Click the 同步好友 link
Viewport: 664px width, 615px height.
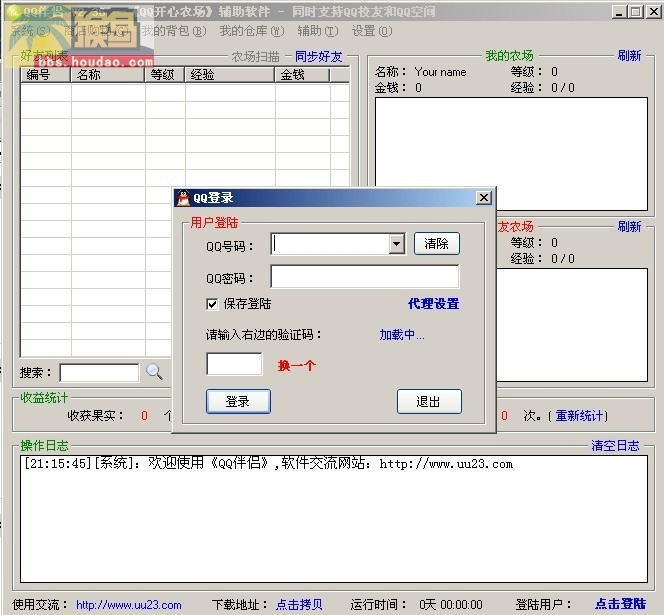pyautogui.click(x=318, y=56)
